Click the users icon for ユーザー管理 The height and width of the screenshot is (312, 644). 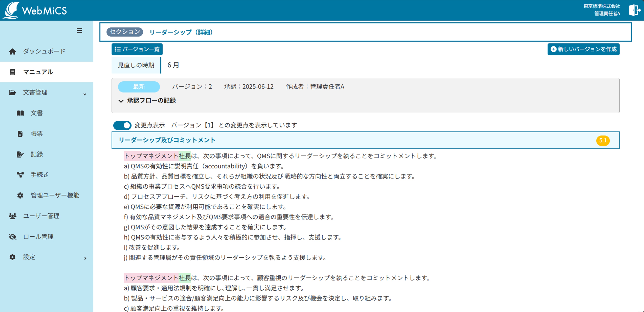[x=12, y=216]
